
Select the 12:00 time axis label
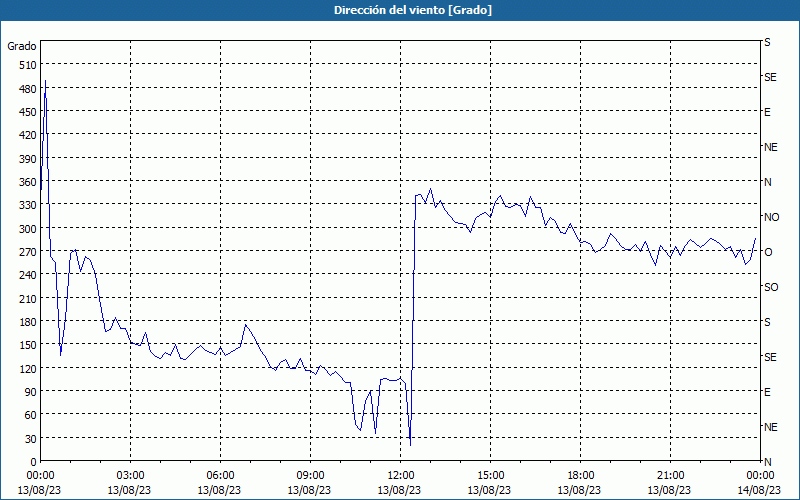click(401, 476)
